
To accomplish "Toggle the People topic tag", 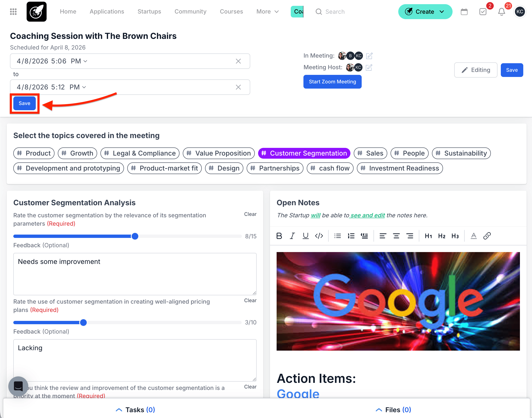I will [410, 153].
